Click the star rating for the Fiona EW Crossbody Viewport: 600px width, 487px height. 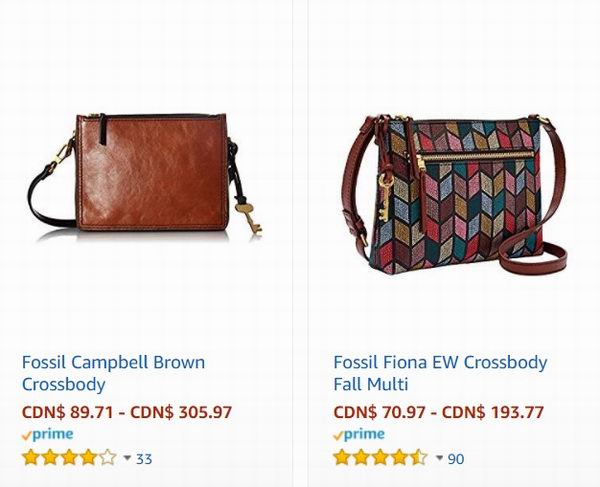point(380,459)
